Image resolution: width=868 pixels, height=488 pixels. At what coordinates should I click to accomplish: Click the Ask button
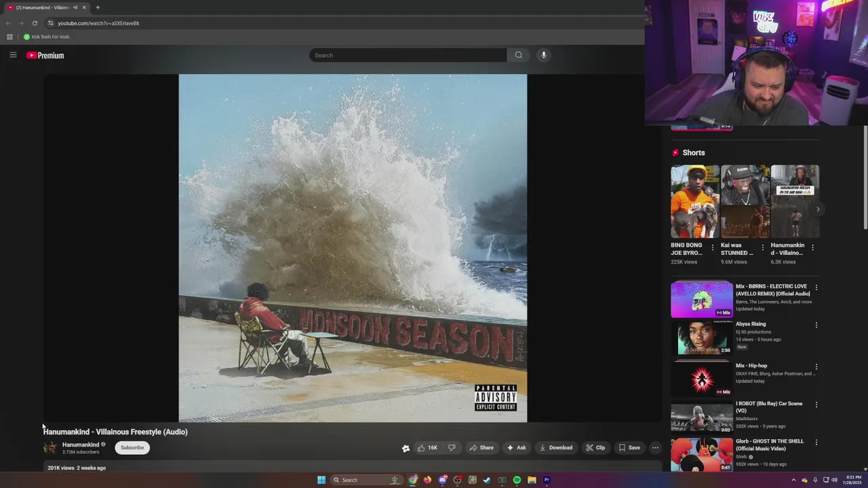coord(517,447)
